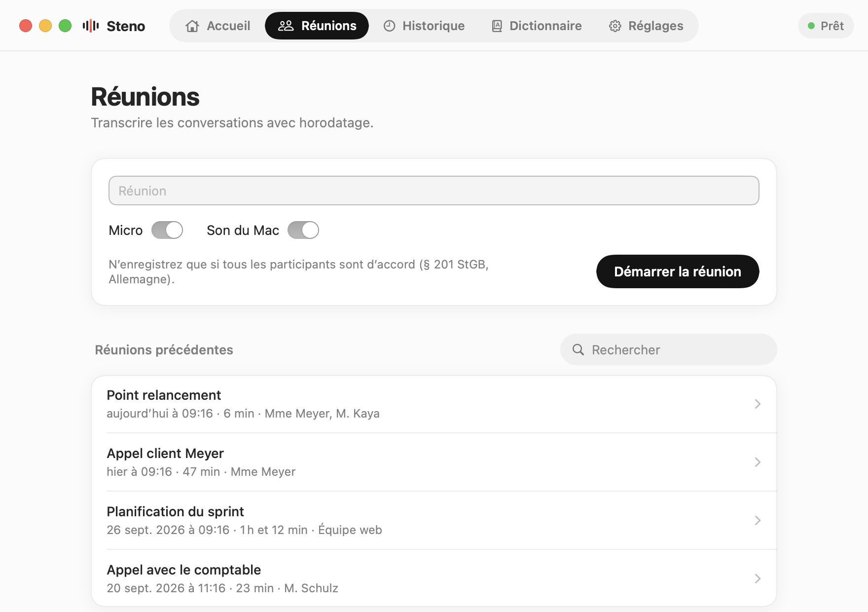868x612 pixels.
Task: Click the Steno waveform logo icon
Action: tap(91, 26)
